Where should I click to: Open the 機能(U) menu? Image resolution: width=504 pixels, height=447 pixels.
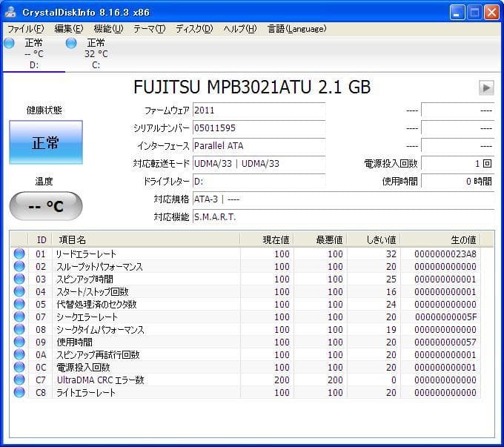point(108,29)
